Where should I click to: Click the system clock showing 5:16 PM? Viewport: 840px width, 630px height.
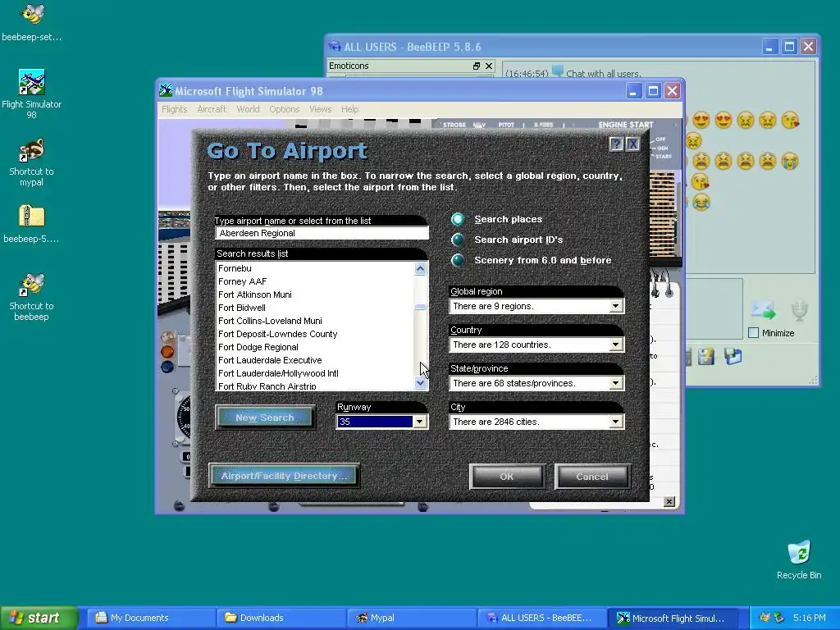(x=809, y=618)
